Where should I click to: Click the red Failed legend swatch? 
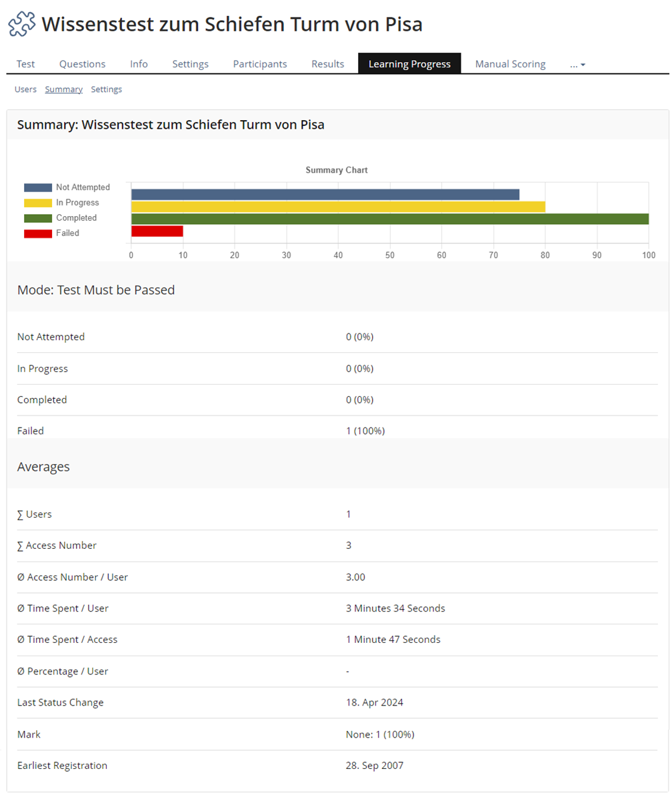click(x=38, y=233)
